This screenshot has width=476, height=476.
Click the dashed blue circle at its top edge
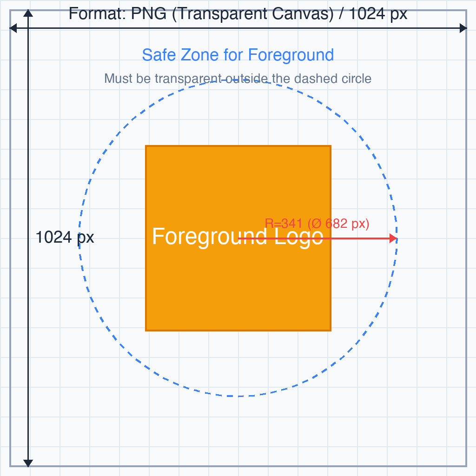[x=238, y=80]
